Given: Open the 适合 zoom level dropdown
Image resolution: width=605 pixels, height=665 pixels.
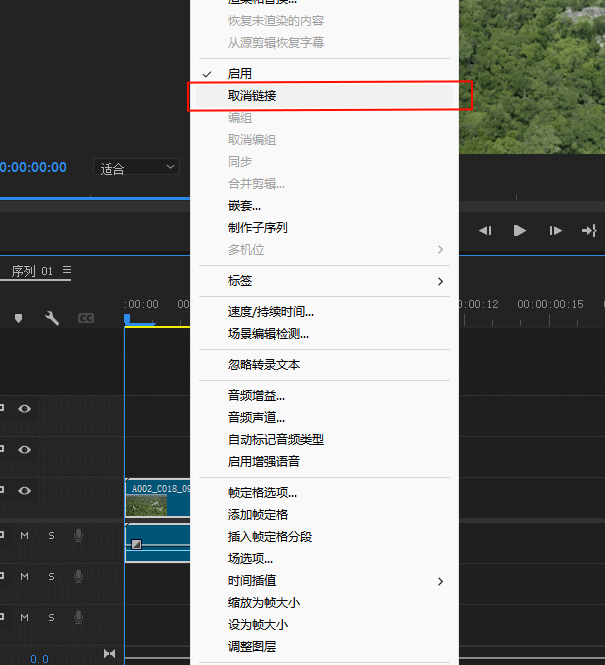Looking at the screenshot, I should click(137, 168).
